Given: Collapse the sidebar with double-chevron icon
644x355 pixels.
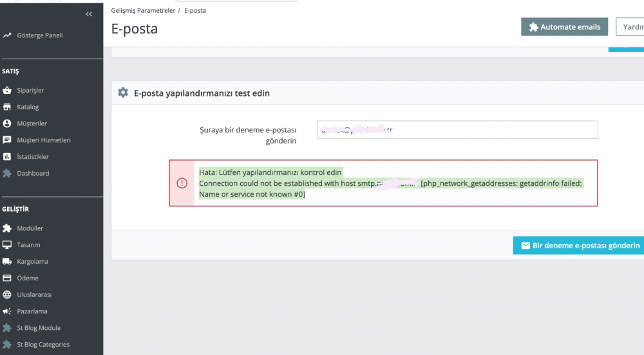Looking at the screenshot, I should 89,14.
